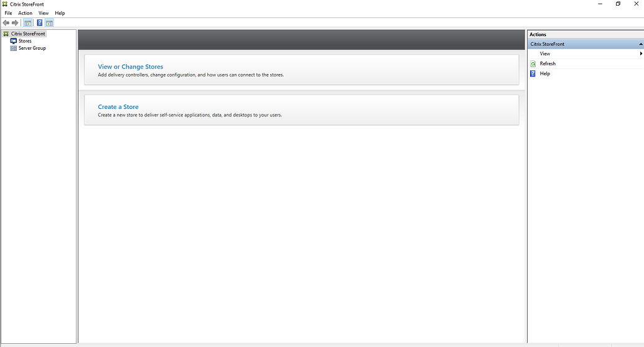Click the green Refresh icon in Actions
This screenshot has width=644, height=347.
[x=533, y=64]
